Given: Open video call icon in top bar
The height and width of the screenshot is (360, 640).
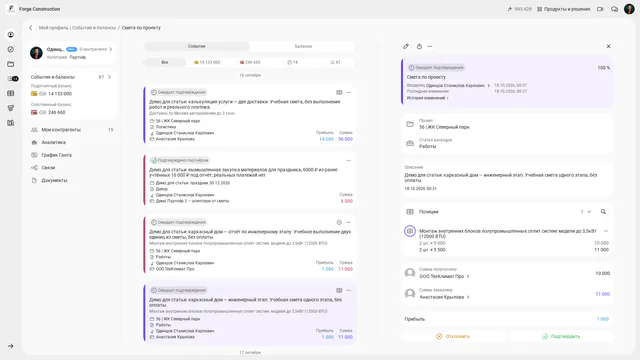Looking at the screenshot, I should tap(600, 9).
